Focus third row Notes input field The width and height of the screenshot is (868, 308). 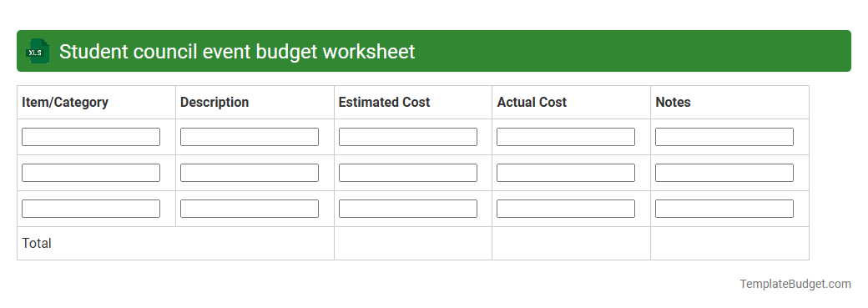[x=724, y=209]
